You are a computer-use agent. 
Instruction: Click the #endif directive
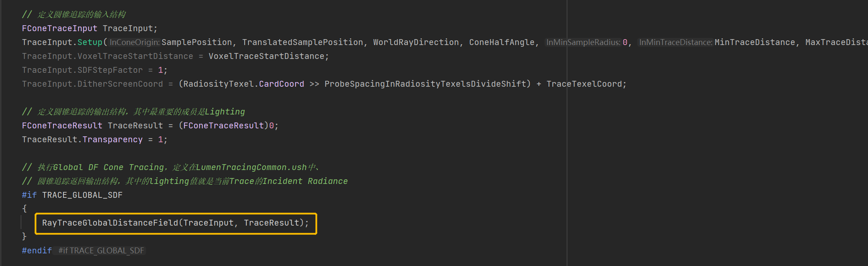pos(37,250)
